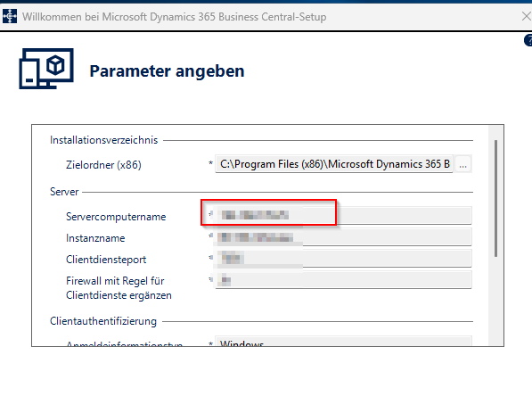Focus the Instanzname input field
Image resolution: width=532 pixels, height=405 pixels.
coord(343,236)
